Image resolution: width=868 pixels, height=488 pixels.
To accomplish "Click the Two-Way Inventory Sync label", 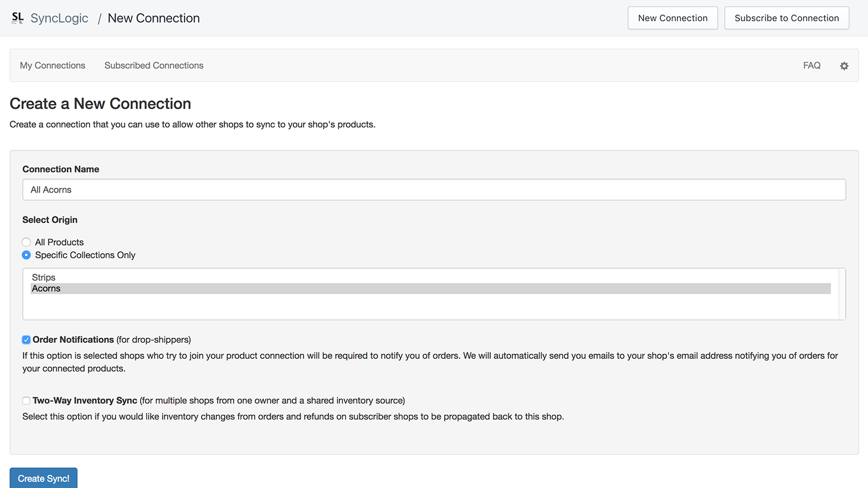I will [x=85, y=401].
